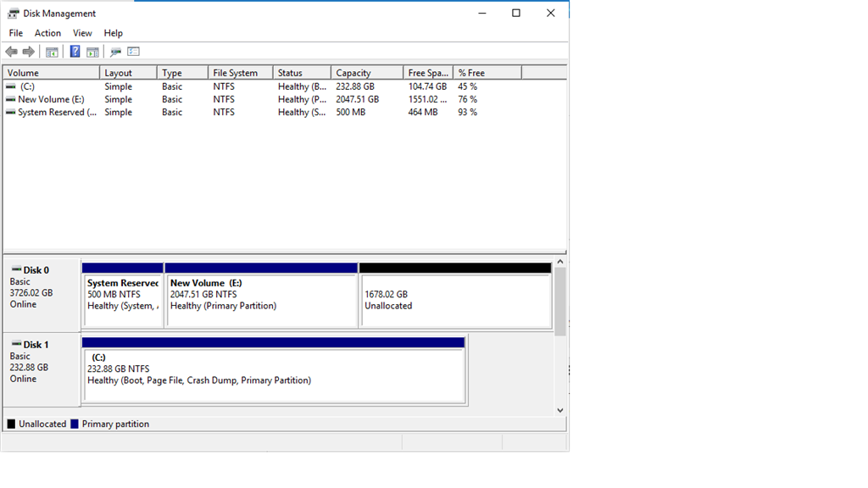Click the black Unallocated legend swatch
The height and width of the screenshot is (488, 868).
tap(11, 424)
